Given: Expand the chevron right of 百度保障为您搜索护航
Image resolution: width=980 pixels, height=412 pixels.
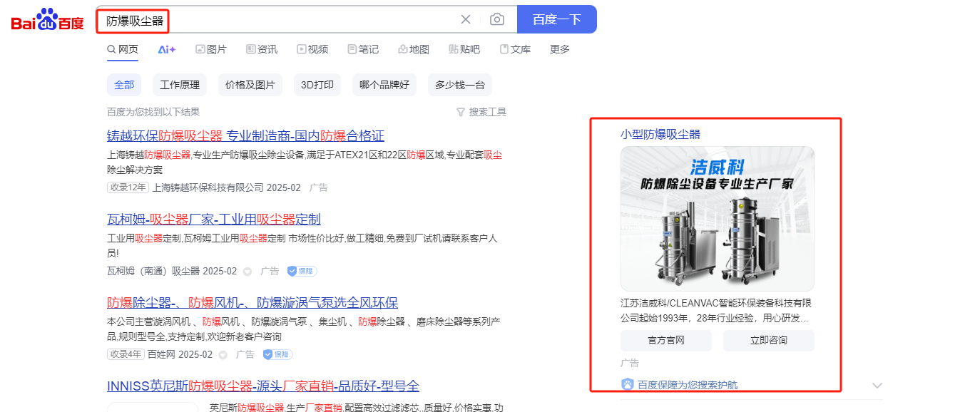Looking at the screenshot, I should point(877,386).
